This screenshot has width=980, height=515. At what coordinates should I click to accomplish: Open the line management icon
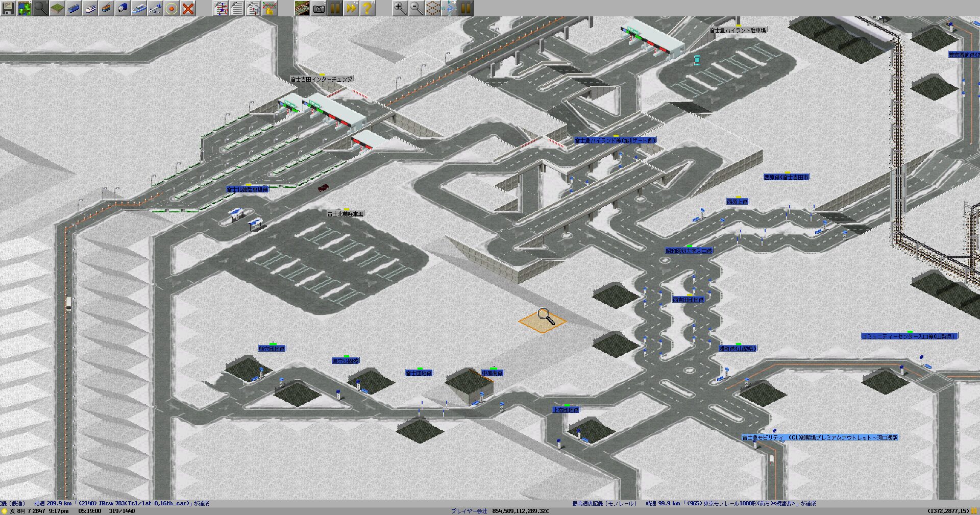pos(221,8)
